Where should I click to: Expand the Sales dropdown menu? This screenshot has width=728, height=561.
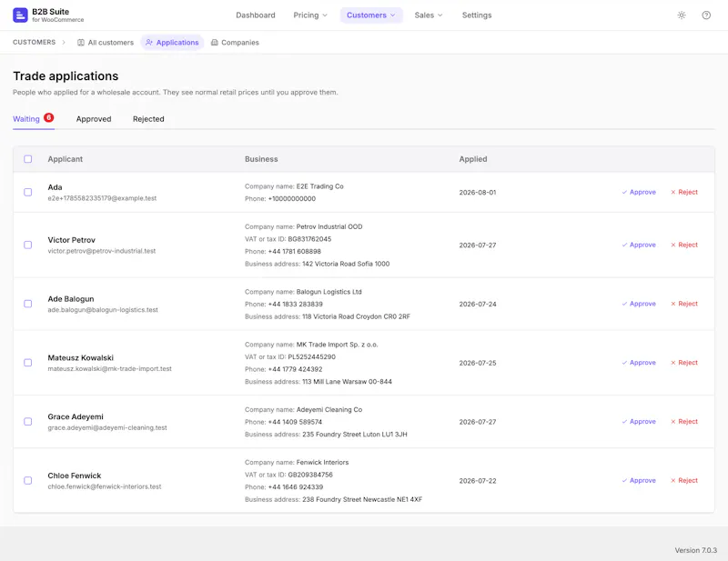428,15
